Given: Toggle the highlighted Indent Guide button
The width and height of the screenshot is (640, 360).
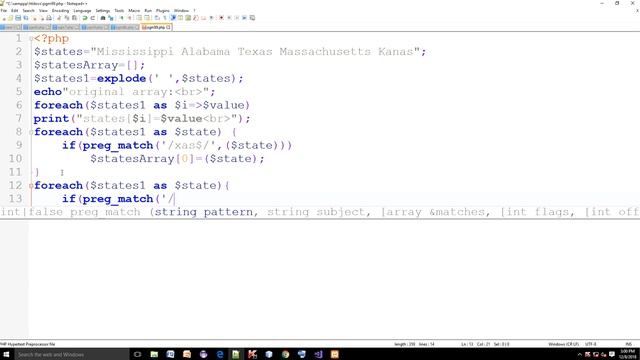Looking at the screenshot, I should [173, 18].
